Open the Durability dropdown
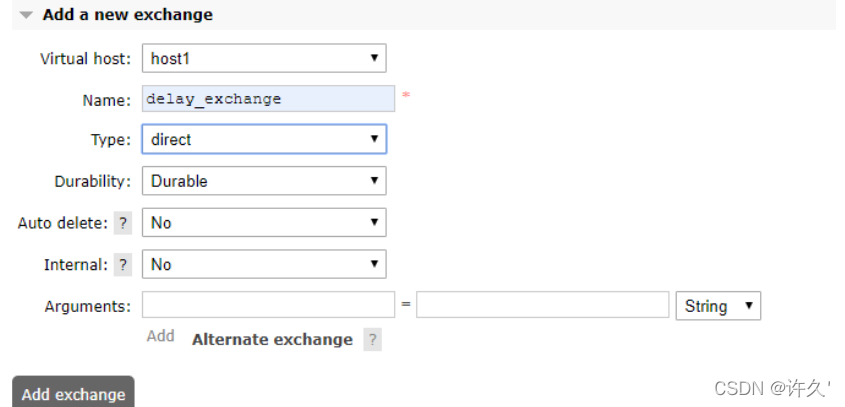This screenshot has width=845, height=407. click(264, 181)
